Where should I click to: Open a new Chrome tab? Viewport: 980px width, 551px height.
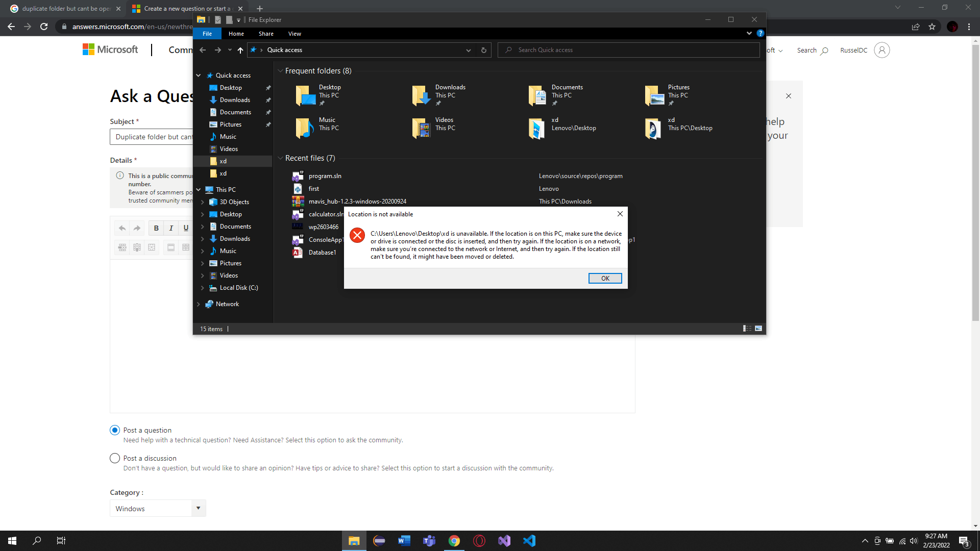click(260, 8)
